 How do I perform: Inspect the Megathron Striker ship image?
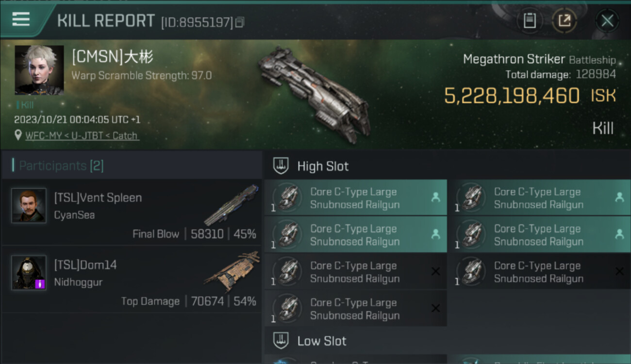coord(315,92)
